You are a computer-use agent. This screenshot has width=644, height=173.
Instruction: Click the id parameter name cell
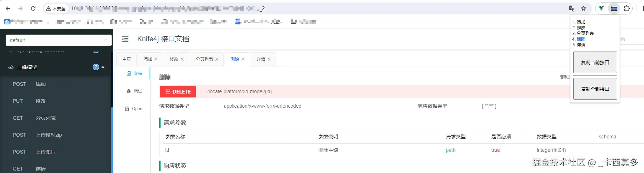167,150
